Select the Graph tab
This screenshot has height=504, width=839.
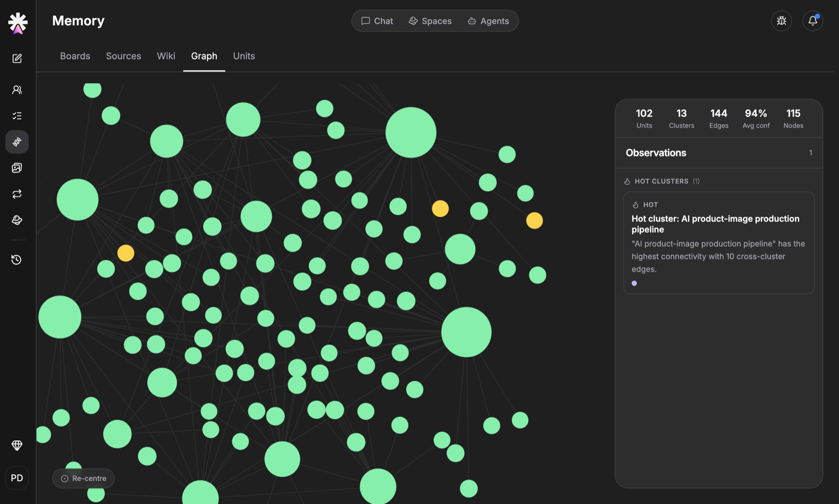click(x=204, y=56)
